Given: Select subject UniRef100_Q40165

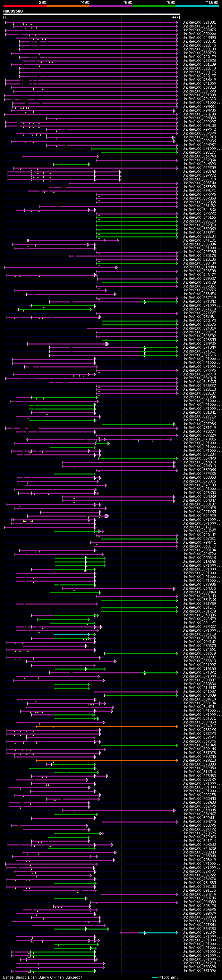Looking at the screenshot, I should click(x=199, y=218).
